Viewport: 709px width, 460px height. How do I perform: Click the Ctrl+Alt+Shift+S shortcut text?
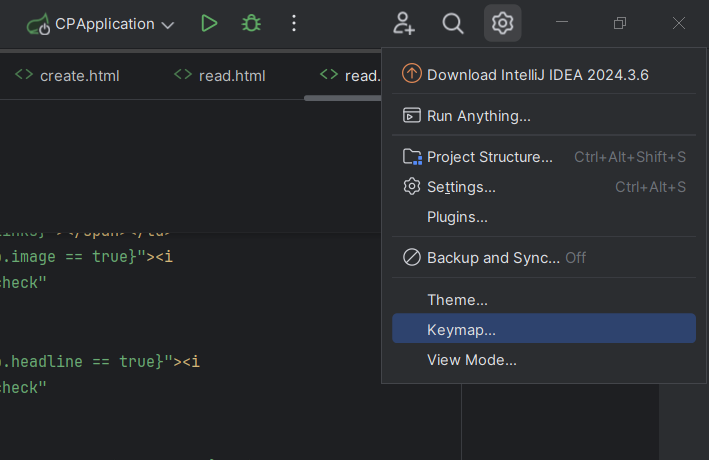click(630, 157)
